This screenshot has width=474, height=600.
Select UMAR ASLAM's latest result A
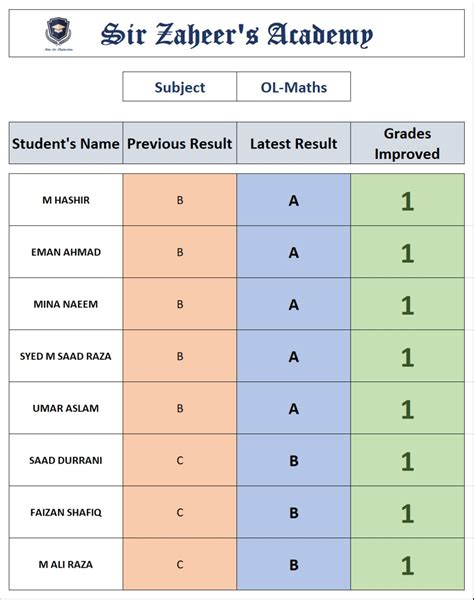(x=294, y=408)
